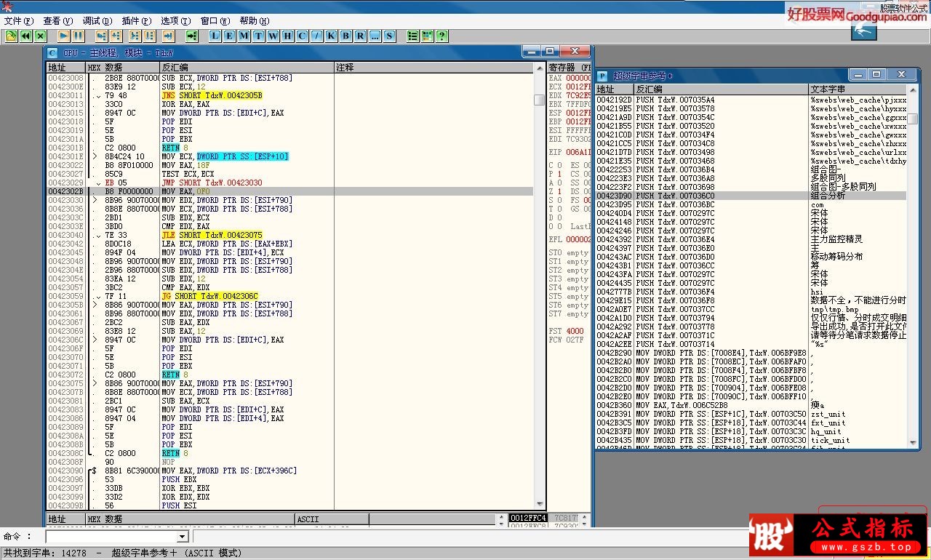Screen dimensions: 931x560
Task: Open appearance color grid icon
Action: point(427,36)
